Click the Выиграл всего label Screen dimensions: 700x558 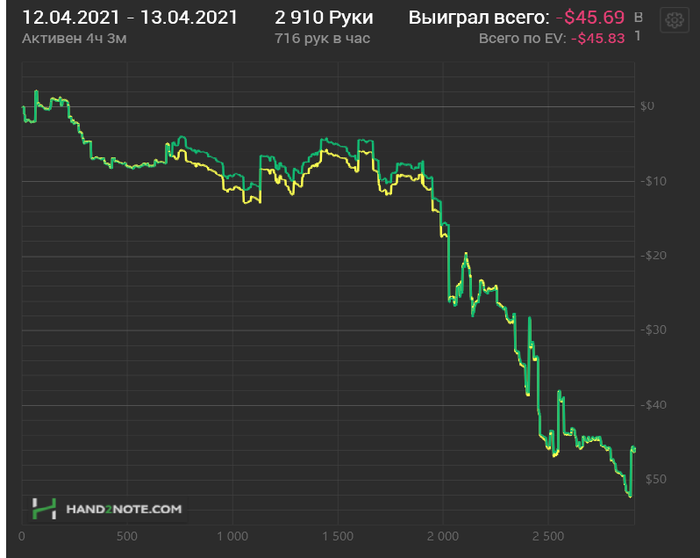(479, 18)
